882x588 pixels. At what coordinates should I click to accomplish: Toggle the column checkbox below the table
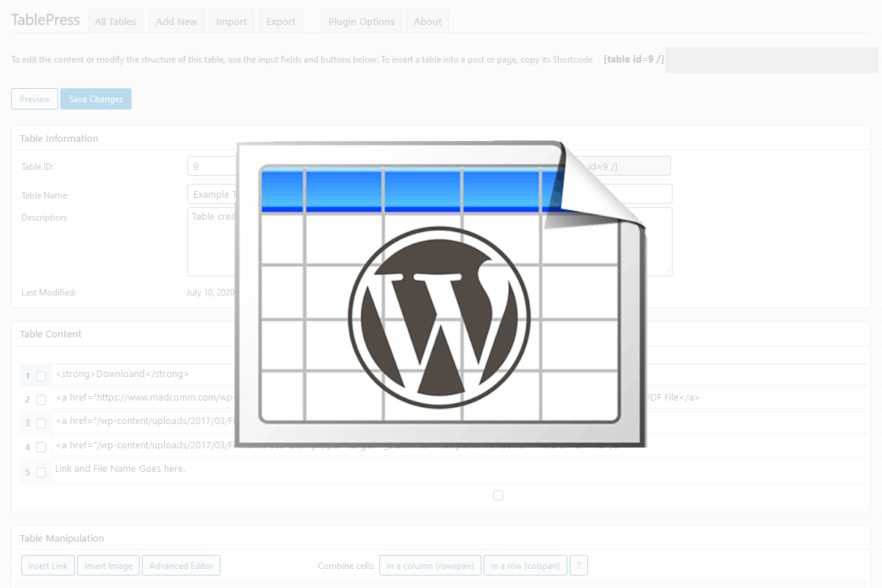click(498, 495)
